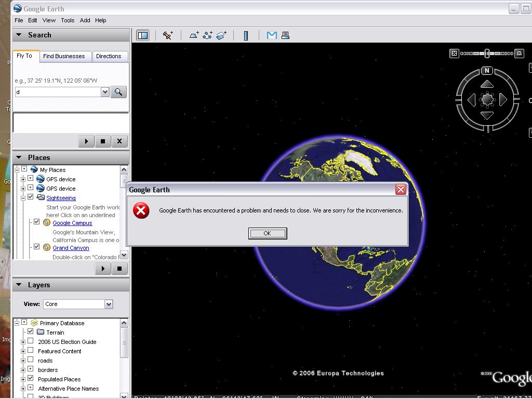Stop the search results tour
This screenshot has width=532, height=399.
(x=103, y=141)
